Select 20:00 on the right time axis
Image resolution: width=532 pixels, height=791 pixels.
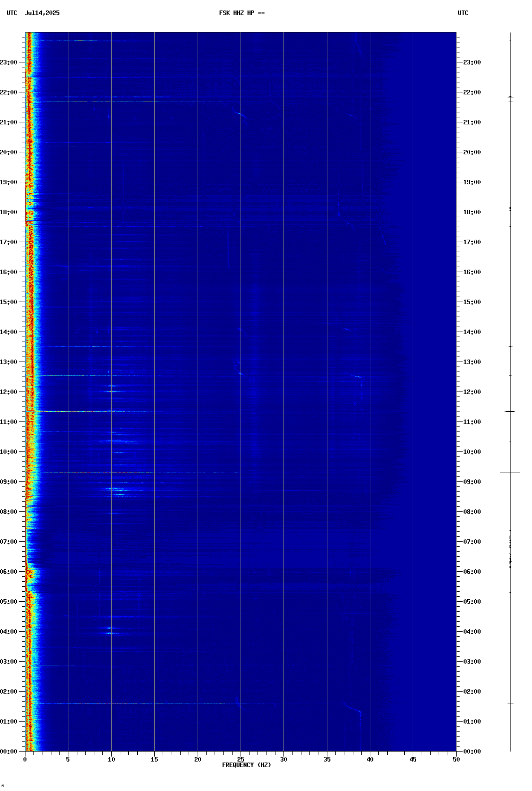click(472, 152)
